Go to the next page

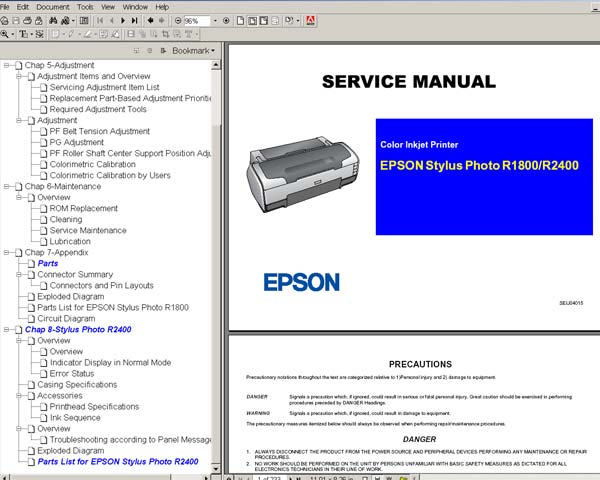123,21
